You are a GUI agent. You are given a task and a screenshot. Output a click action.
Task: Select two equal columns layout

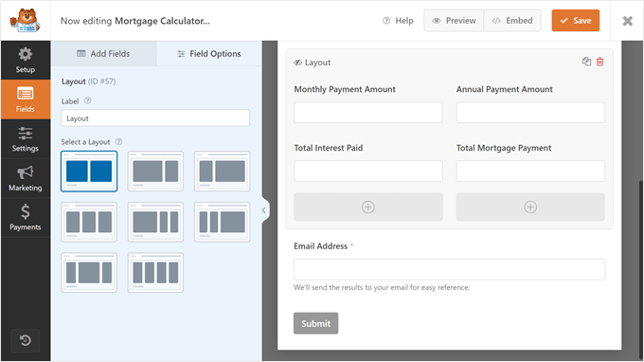[x=89, y=171]
